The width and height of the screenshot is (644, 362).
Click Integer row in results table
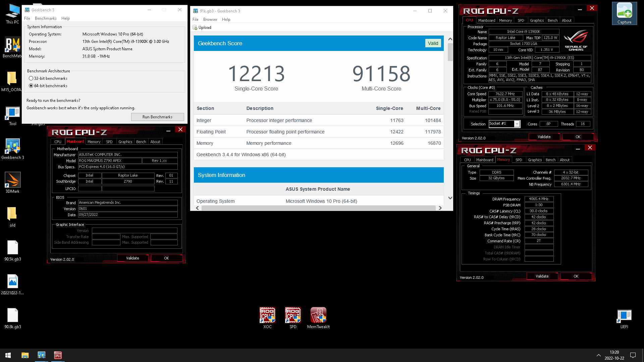pyautogui.click(x=319, y=120)
